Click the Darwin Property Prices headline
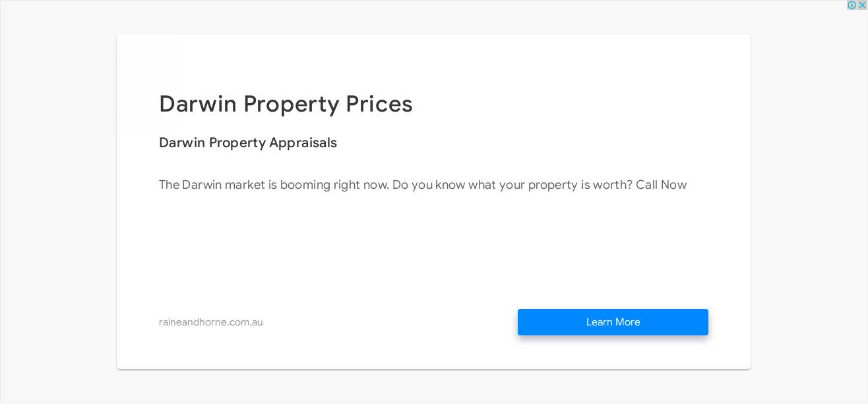This screenshot has height=404, width=868. pos(286,104)
